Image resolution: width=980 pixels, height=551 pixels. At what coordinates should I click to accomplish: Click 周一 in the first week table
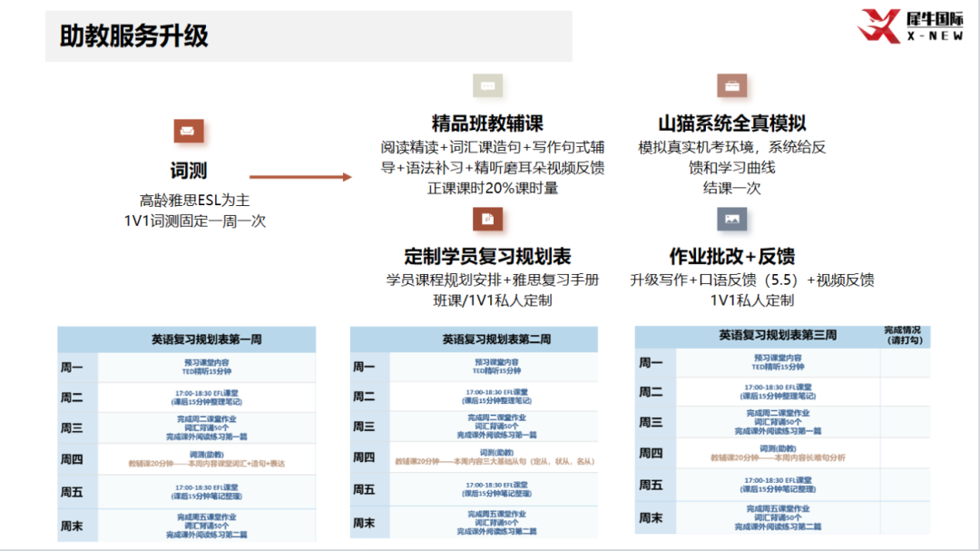point(72,367)
